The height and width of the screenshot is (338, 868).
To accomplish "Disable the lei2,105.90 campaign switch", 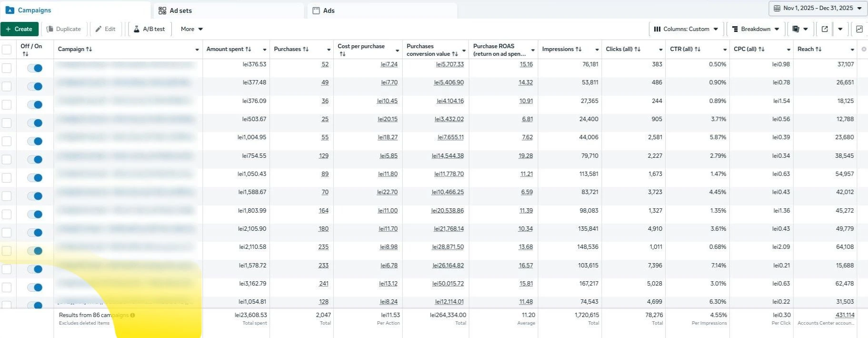I will [x=35, y=233].
